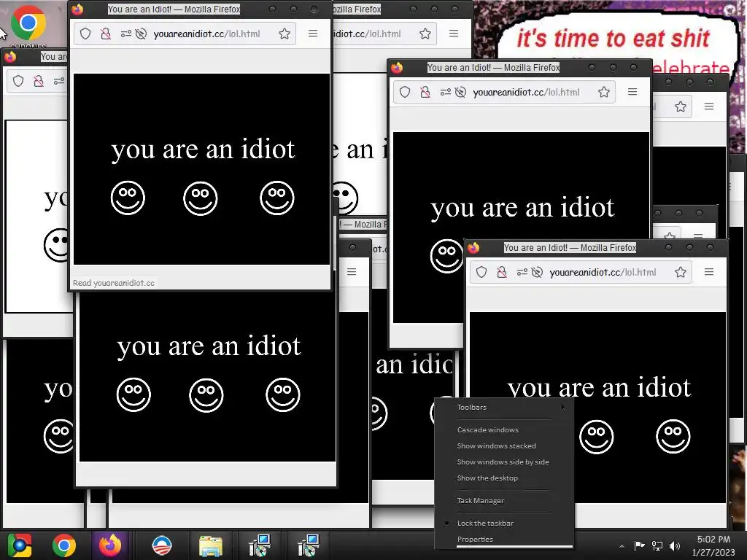The height and width of the screenshot is (560, 747).
Task: Open hamburger menu in top-left front Firefox window
Action: pos(313,34)
